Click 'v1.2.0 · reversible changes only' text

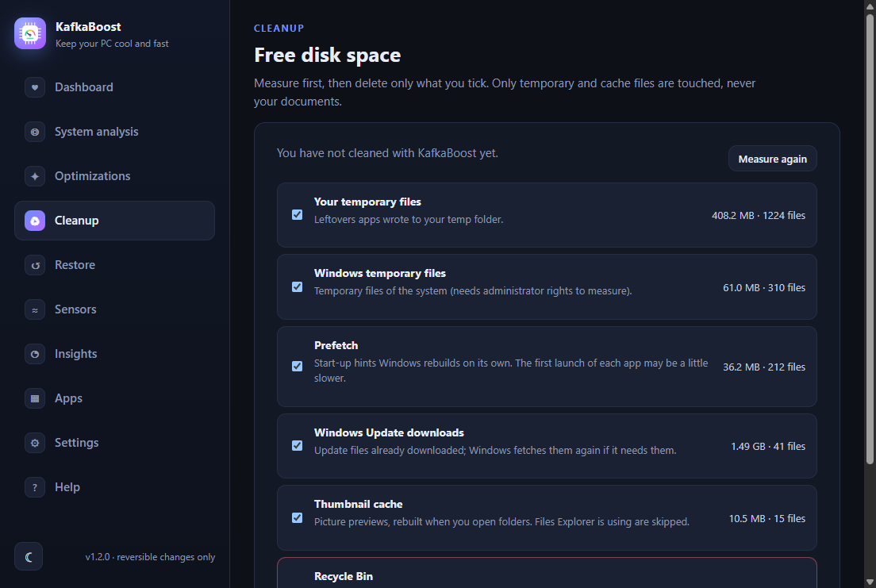click(150, 557)
